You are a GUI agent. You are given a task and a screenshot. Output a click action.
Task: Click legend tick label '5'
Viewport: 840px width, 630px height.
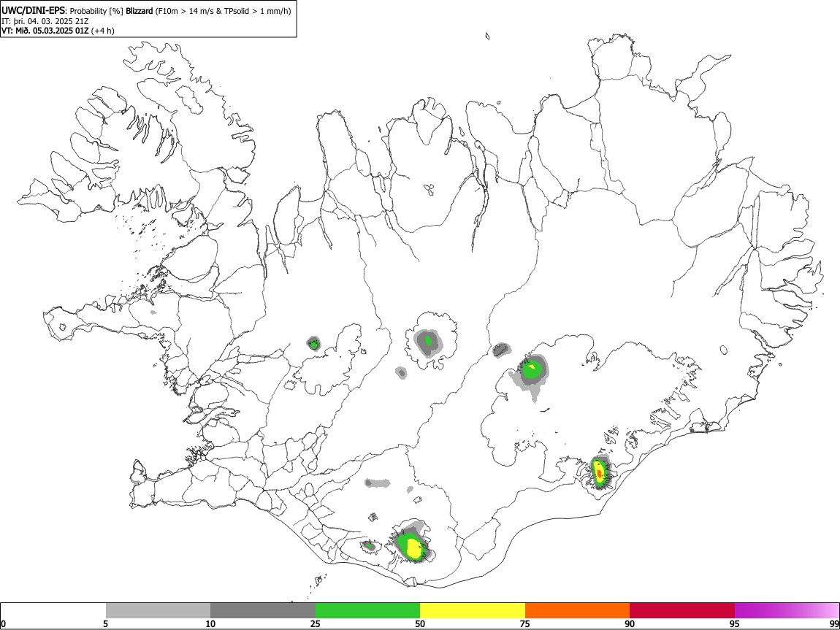pos(106,623)
